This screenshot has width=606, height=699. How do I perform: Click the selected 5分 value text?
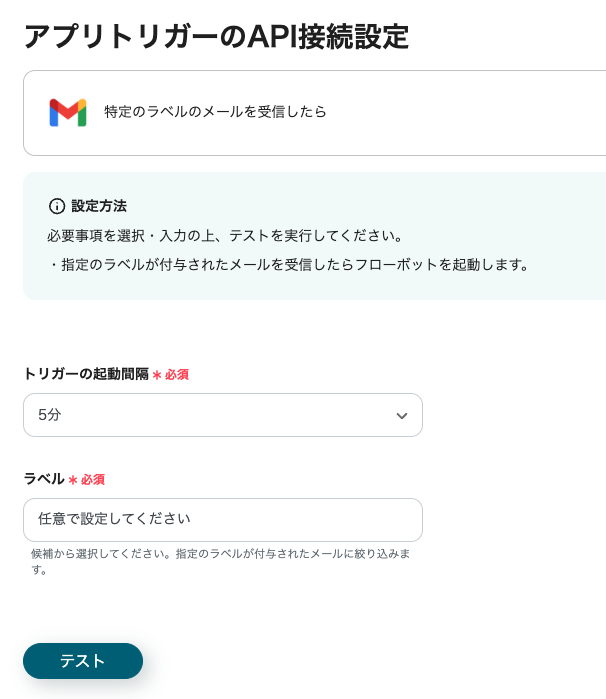[50, 415]
